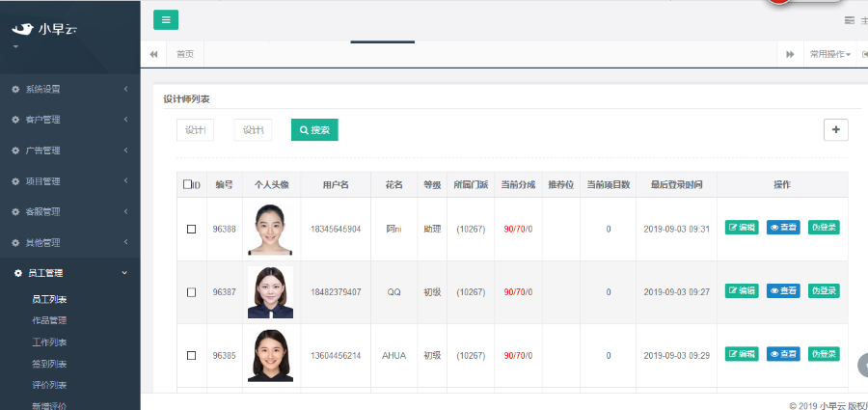Collapse the 员工管理 sidebar section
The width and height of the screenshot is (868, 410).
[x=68, y=273]
